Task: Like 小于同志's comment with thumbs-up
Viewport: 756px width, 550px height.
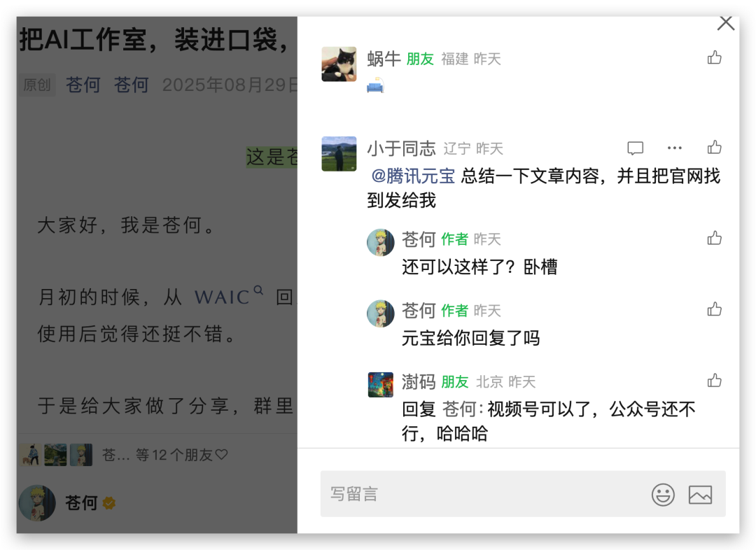Action: coord(714,147)
